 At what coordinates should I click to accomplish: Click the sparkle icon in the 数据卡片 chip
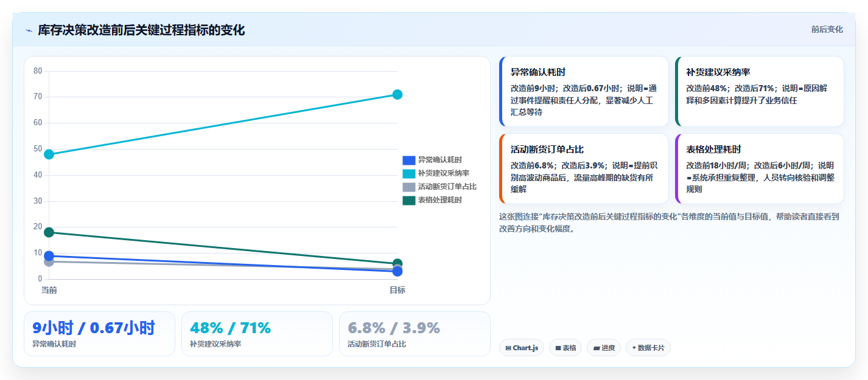pos(634,348)
